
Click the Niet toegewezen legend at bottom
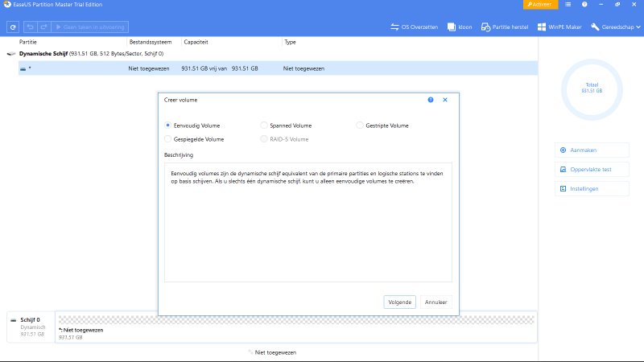click(272, 352)
